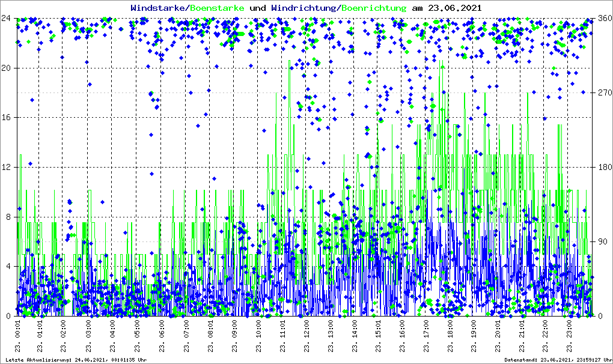Click the date '23.06.2021' in the title
The image size is (613, 364).
[x=455, y=8]
